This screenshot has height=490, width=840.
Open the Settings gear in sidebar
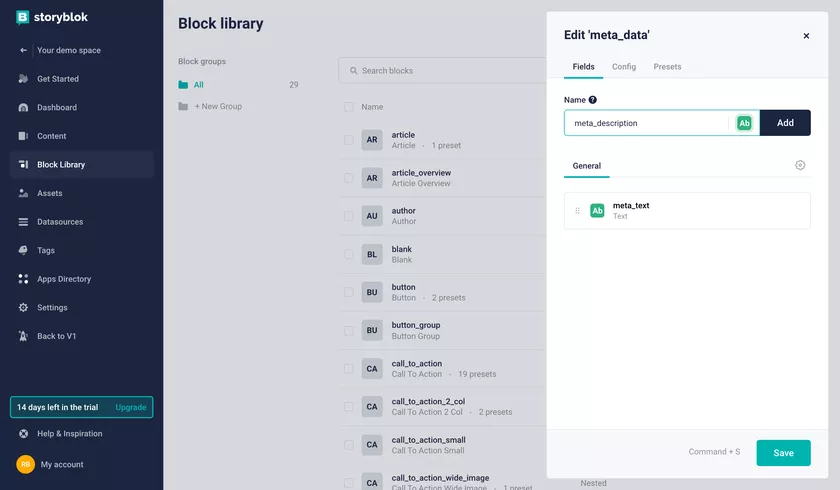coord(23,307)
